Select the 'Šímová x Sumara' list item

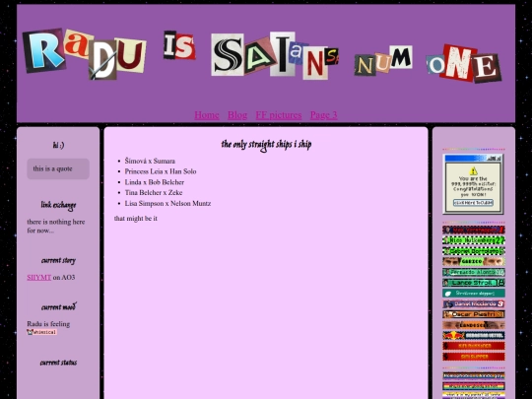pyautogui.click(x=150, y=161)
